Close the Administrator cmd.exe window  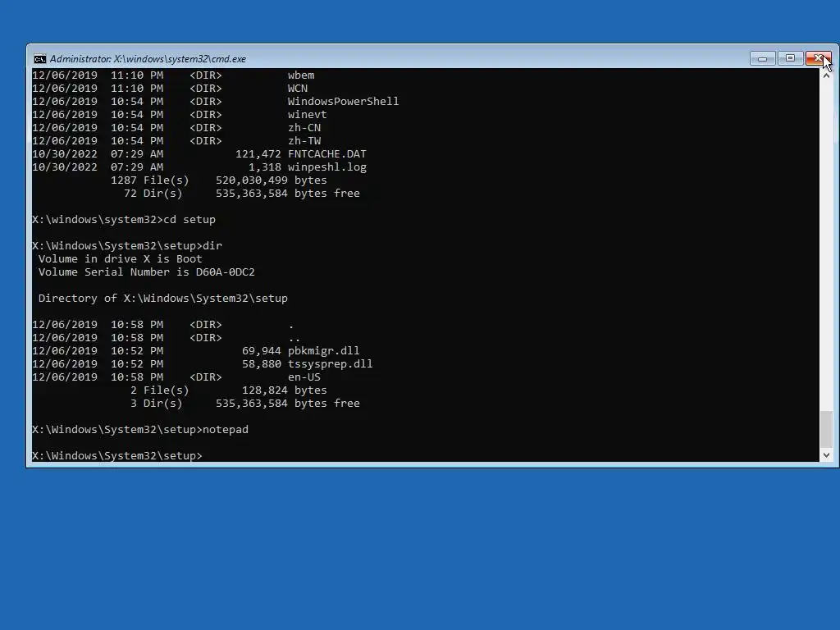pyautogui.click(x=819, y=58)
